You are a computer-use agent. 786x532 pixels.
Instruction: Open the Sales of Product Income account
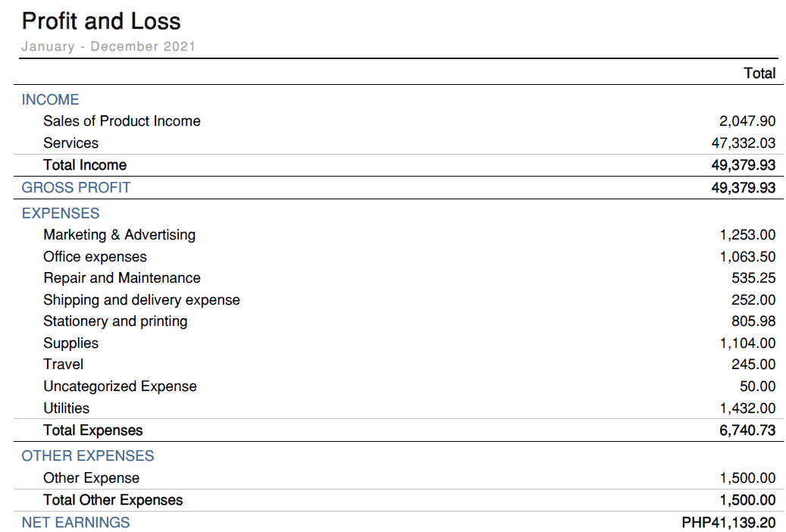(121, 121)
